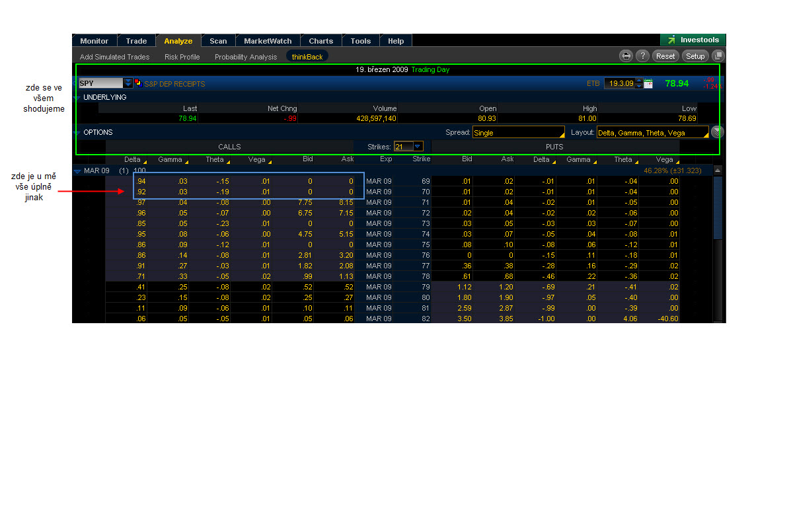
Task: Click the call Ask 8.15 at strike 71
Action: point(346,202)
